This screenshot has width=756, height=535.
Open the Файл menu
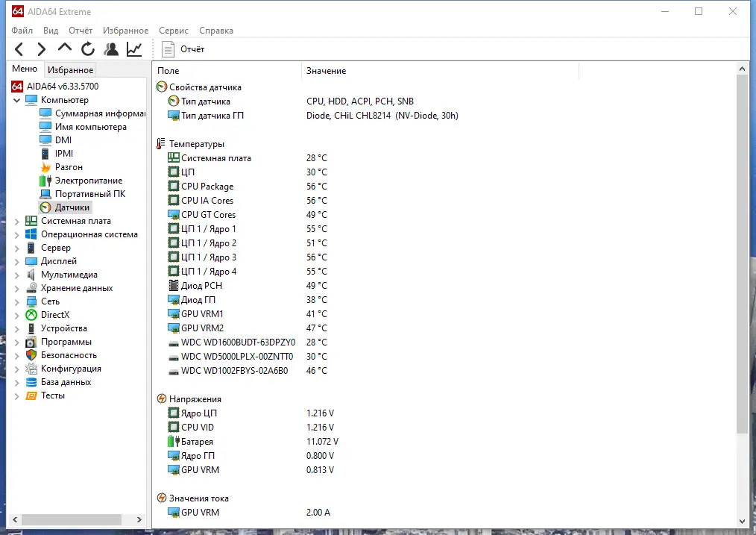22,31
